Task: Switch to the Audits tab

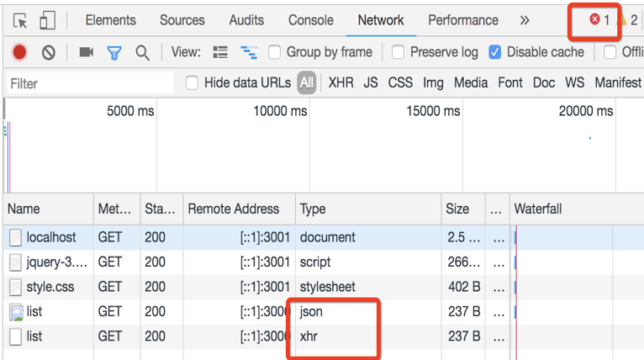Action: 246,20
